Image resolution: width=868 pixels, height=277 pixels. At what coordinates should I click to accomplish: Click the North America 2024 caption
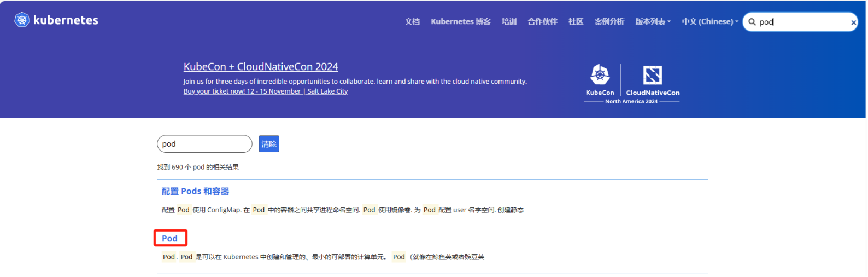(631, 101)
